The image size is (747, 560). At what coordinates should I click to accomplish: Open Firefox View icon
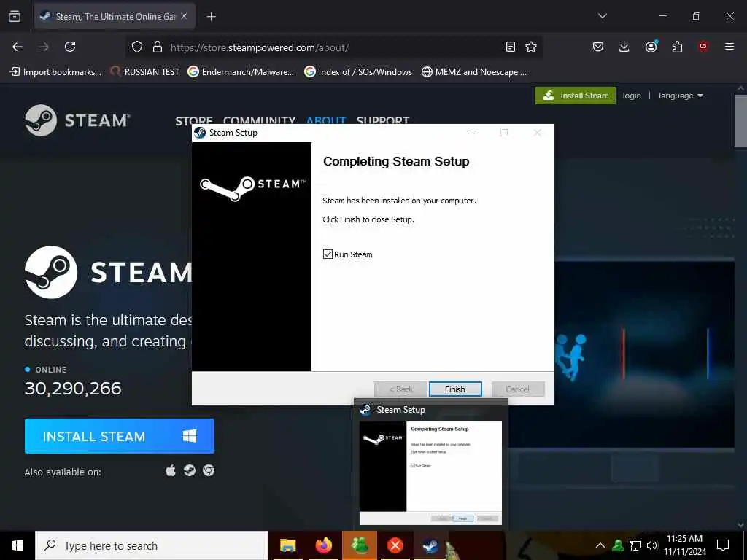[15, 16]
